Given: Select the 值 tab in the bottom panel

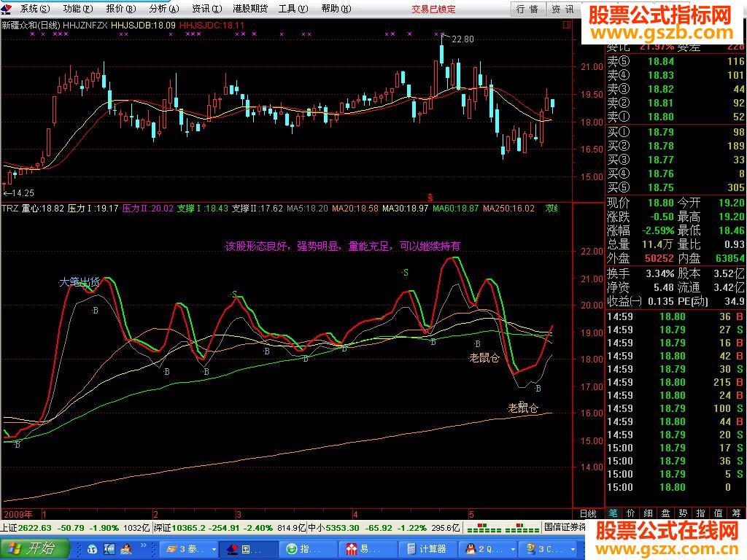Looking at the screenshot, I should (719, 513).
